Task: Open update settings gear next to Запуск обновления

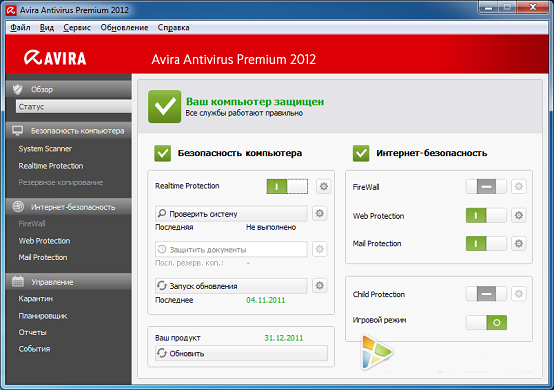Action: 320,285
